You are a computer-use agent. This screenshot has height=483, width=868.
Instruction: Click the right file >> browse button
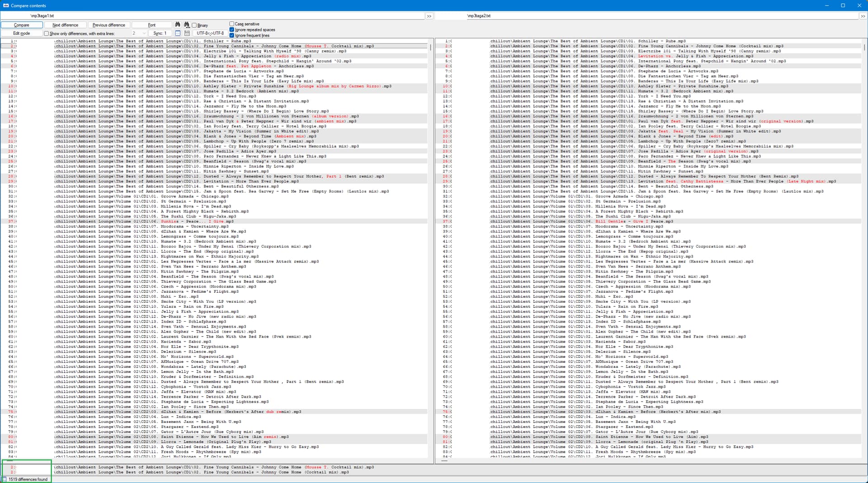click(x=863, y=16)
